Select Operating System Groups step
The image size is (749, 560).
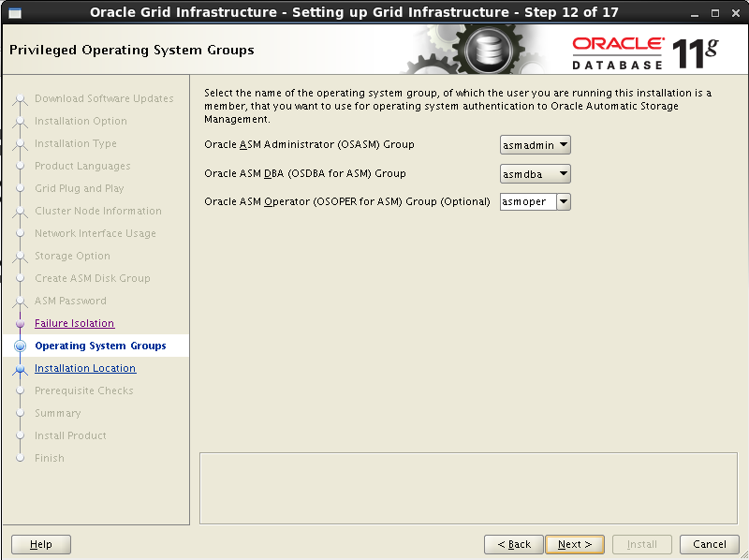click(x=100, y=346)
